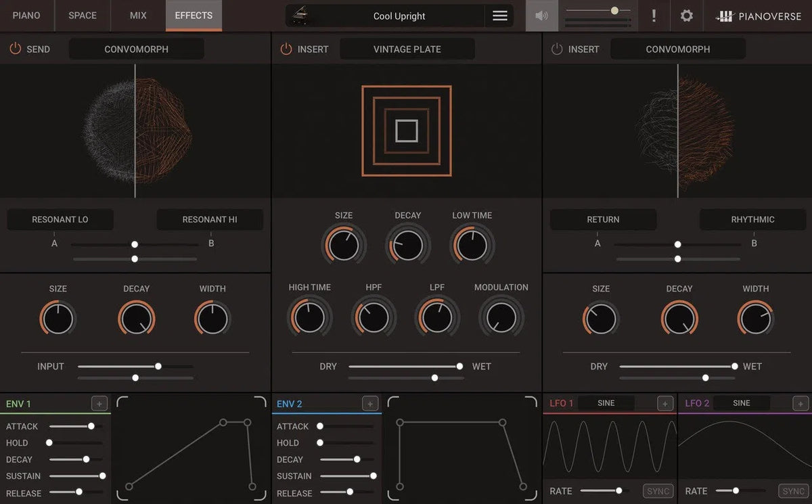Click the plus icon in LFO 1

tap(665, 404)
